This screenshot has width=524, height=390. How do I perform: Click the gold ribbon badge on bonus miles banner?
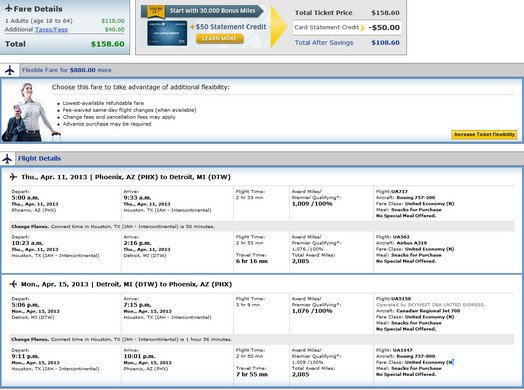(x=156, y=11)
